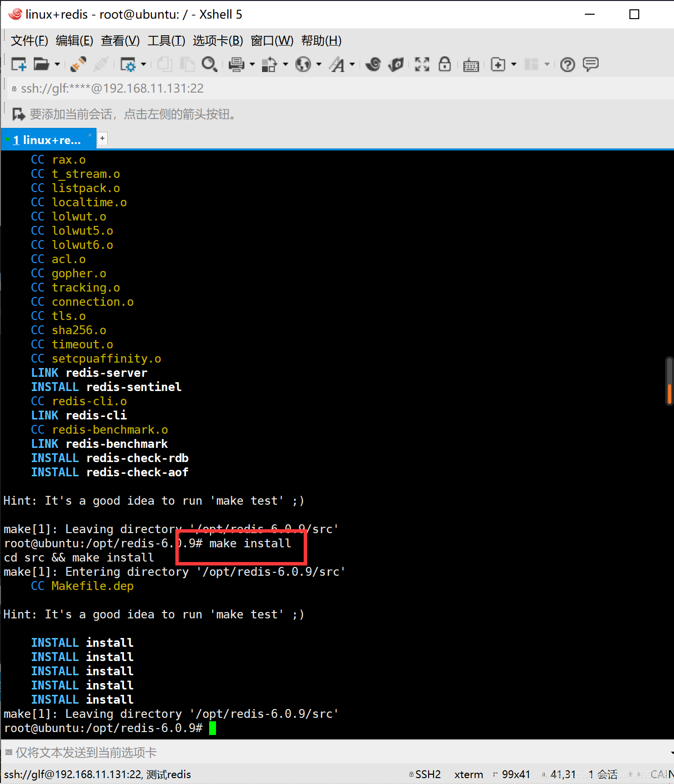Screen dimensions: 674x784
Task: Maximize the Xshell window
Action: click(634, 14)
